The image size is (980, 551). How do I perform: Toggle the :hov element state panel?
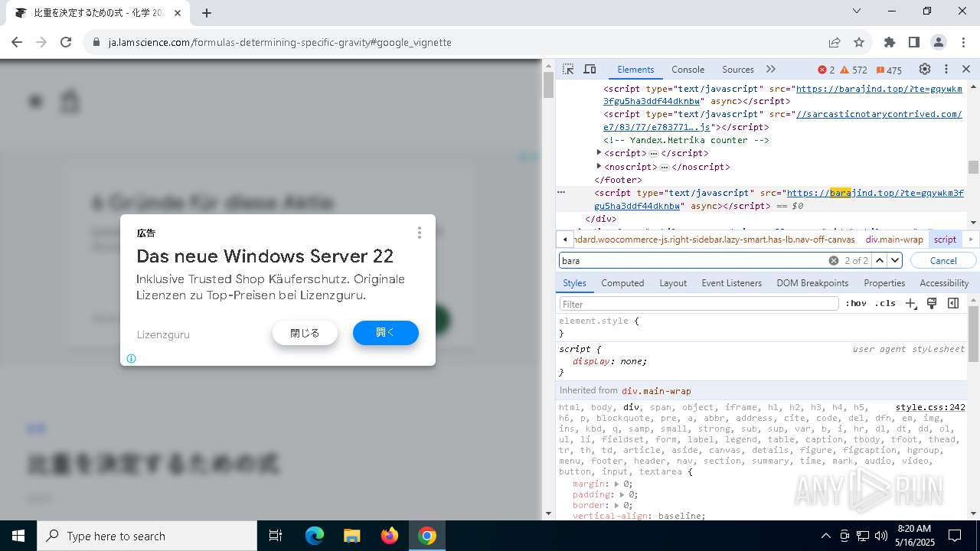tap(856, 304)
